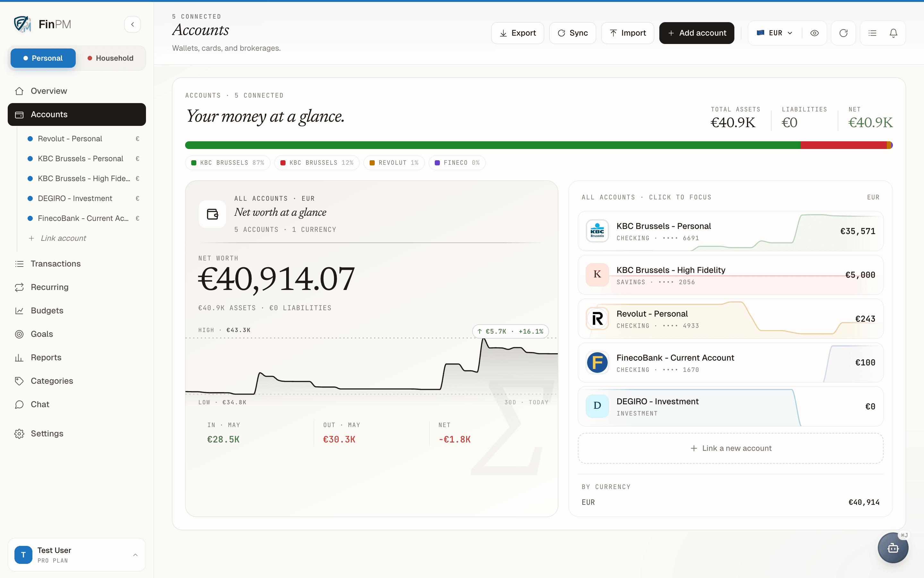Click the KBC Brussels logo icon
The image size is (924, 578).
[597, 231]
